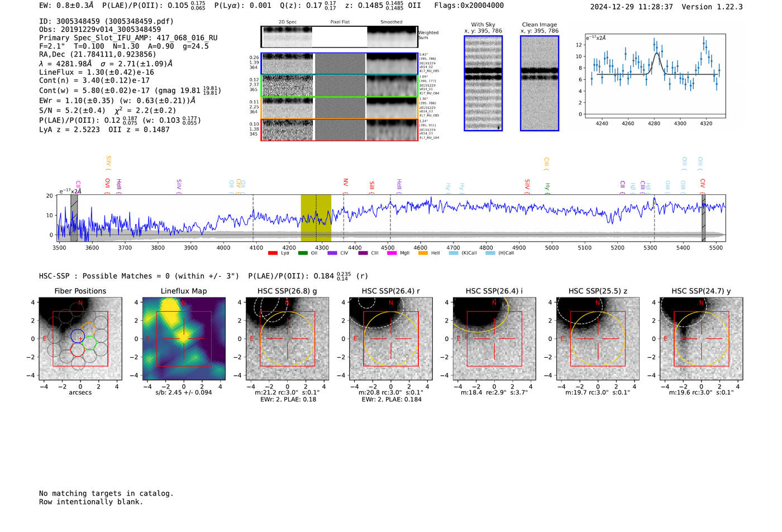This screenshot has width=782, height=532.
Task: Click the red Lyα legend swatch
Action: tap(273, 253)
